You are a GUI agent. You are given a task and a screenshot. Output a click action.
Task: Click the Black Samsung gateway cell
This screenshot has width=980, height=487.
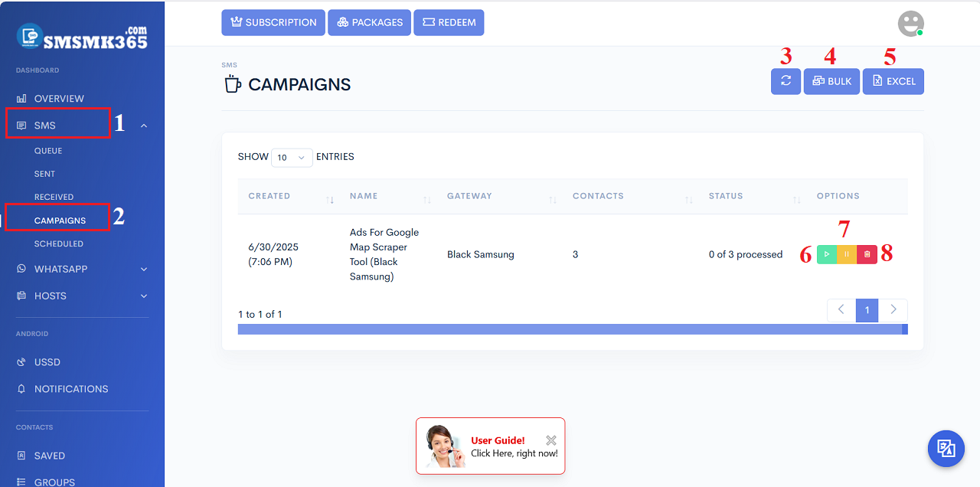coord(481,254)
